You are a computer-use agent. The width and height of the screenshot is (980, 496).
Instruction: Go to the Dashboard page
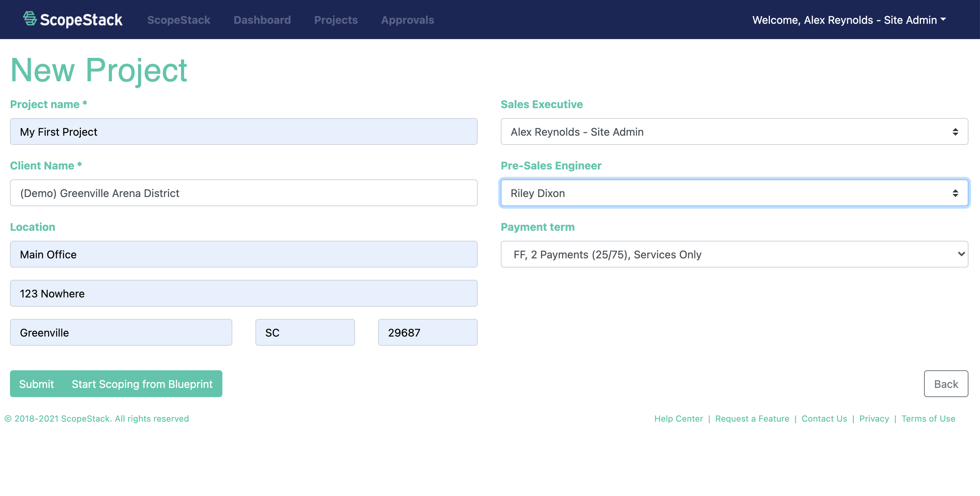coord(262,20)
